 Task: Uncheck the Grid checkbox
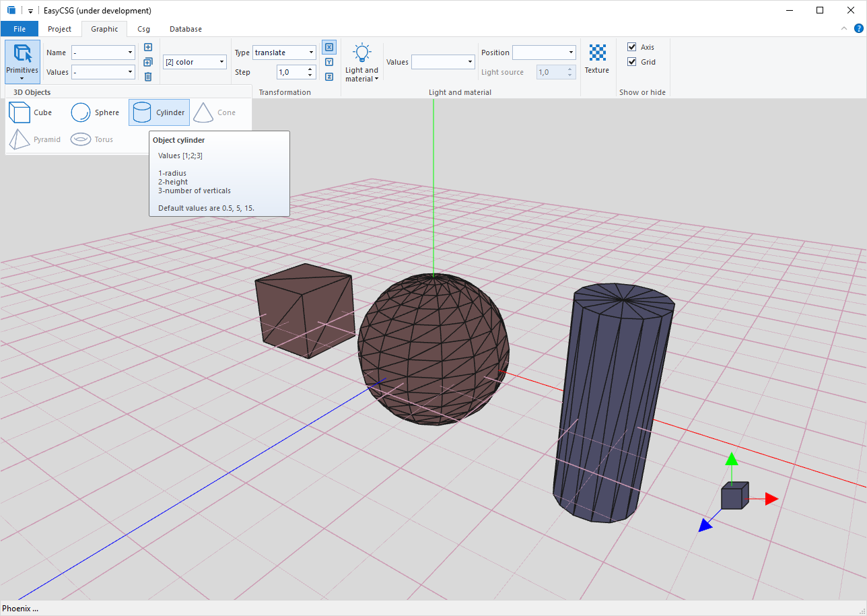pyautogui.click(x=631, y=62)
